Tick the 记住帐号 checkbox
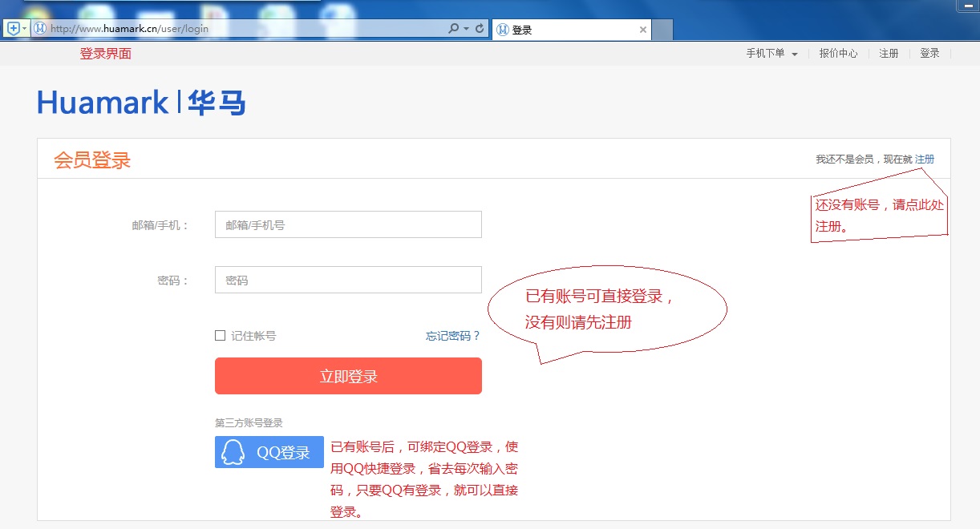This screenshot has height=529, width=980. [x=220, y=336]
